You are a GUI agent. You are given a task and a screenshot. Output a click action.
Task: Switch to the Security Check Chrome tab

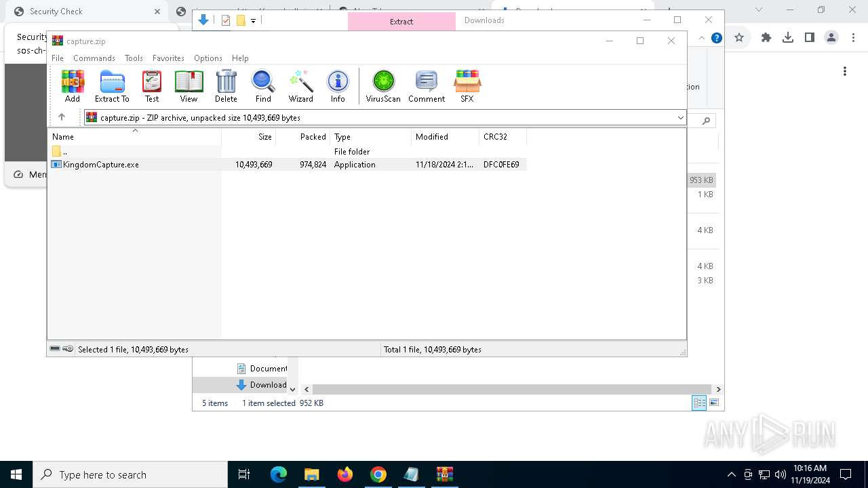click(x=88, y=12)
